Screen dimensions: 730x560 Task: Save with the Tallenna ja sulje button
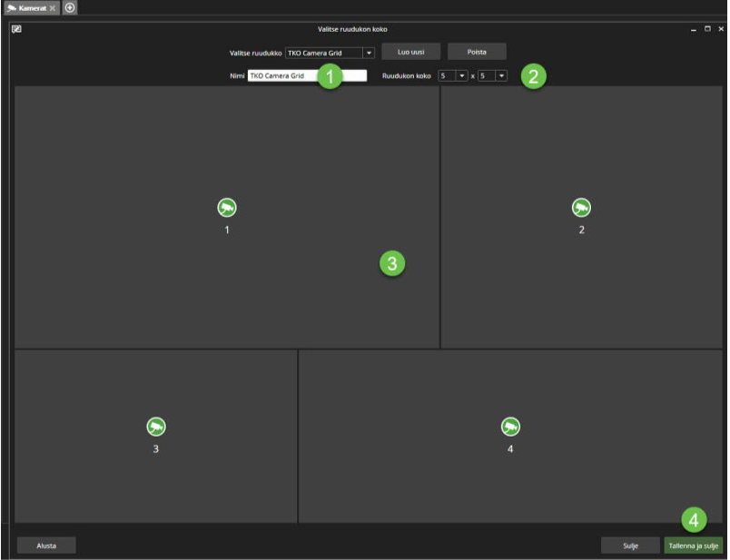(x=694, y=545)
